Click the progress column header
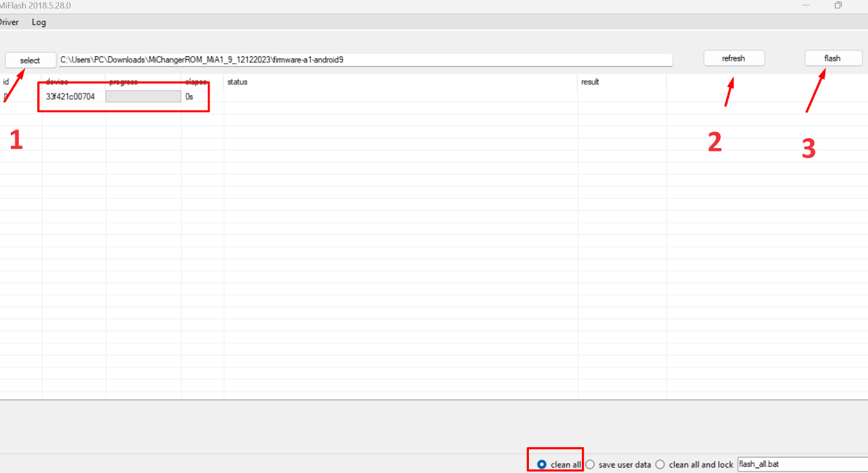This screenshot has width=868, height=473. (123, 82)
